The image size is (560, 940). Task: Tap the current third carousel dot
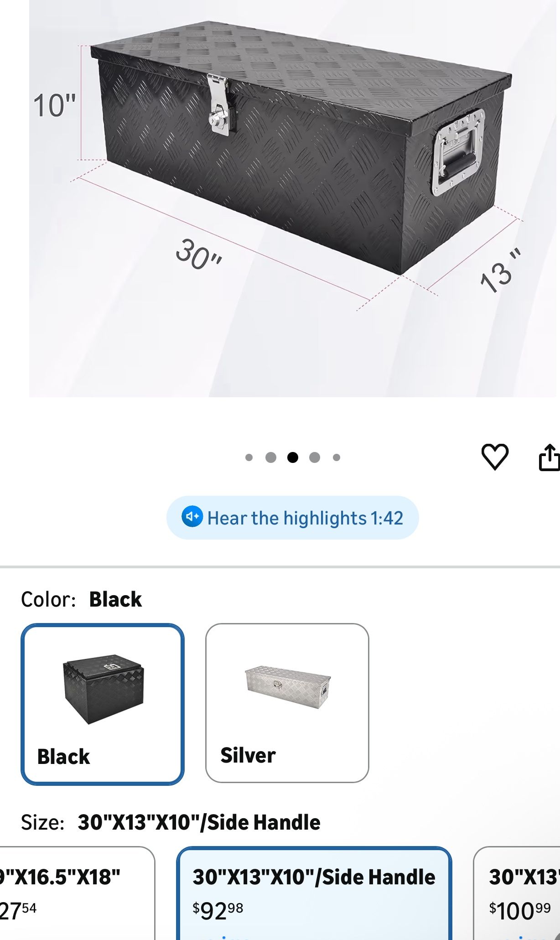tap(293, 457)
